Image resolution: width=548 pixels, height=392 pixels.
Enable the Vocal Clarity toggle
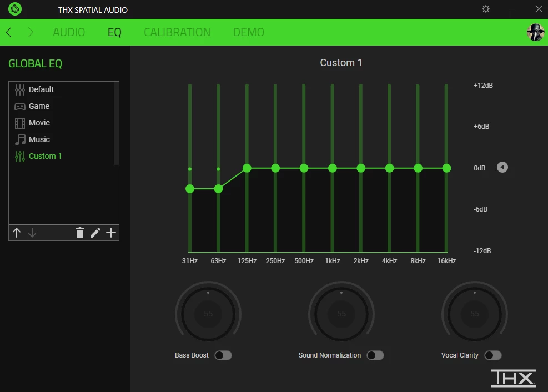[493, 355]
